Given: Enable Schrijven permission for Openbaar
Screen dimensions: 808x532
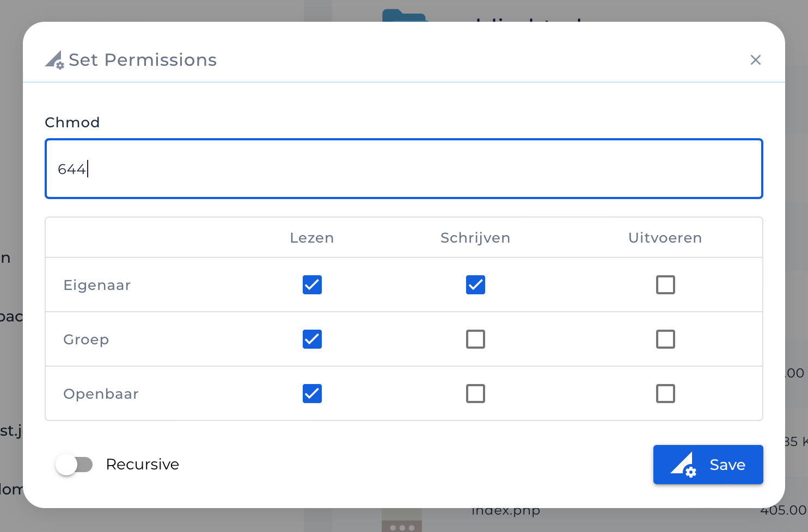Looking at the screenshot, I should click(475, 393).
